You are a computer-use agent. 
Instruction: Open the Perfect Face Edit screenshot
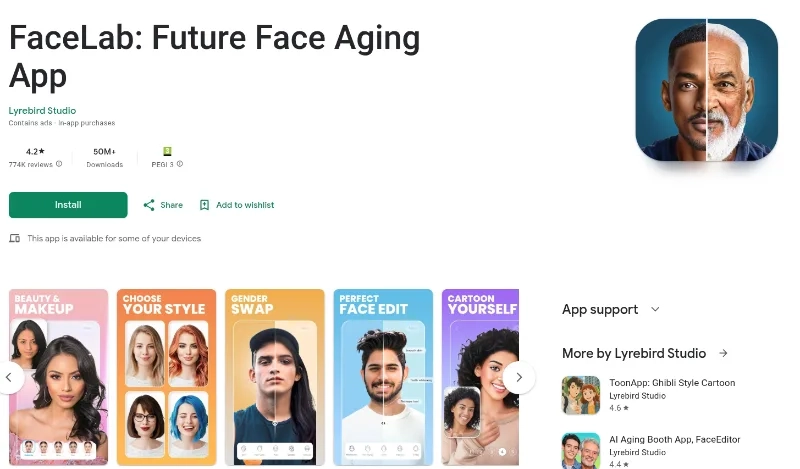pos(383,377)
